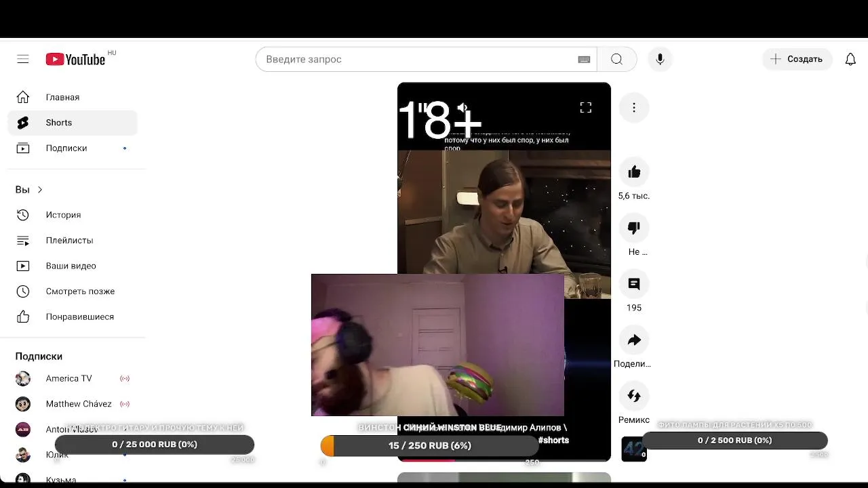The image size is (868, 488).
Task: Enter fullscreen on the Shorts player
Action: tap(586, 108)
